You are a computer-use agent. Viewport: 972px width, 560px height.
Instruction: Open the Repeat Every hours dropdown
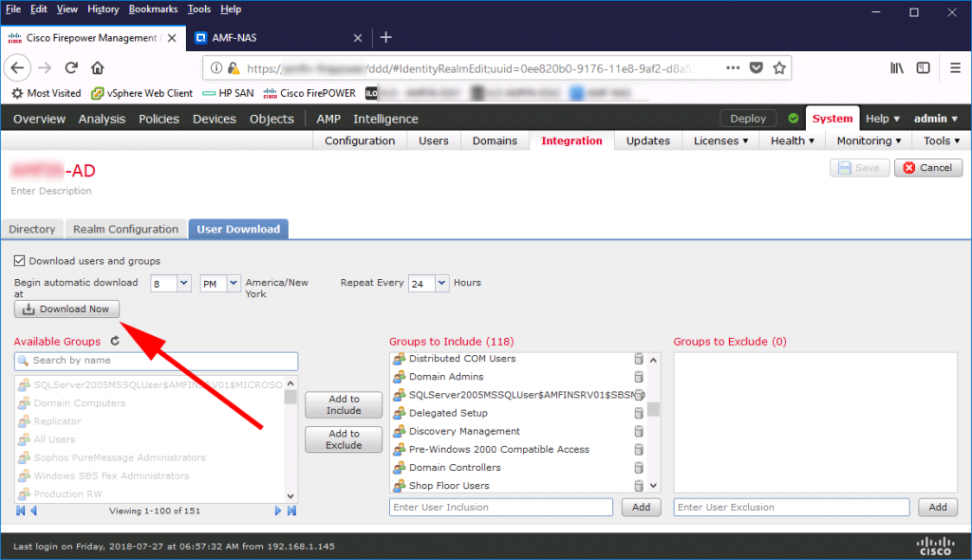pos(426,283)
